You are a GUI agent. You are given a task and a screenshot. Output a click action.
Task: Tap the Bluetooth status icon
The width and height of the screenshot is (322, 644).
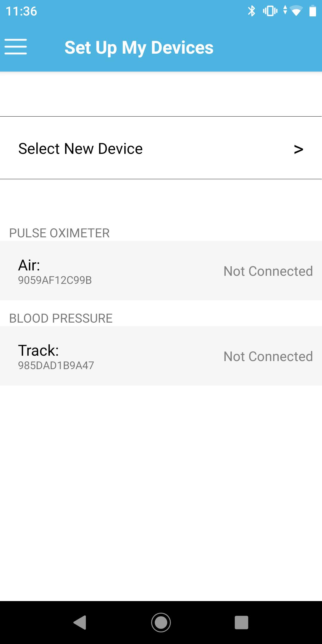pos(252,11)
